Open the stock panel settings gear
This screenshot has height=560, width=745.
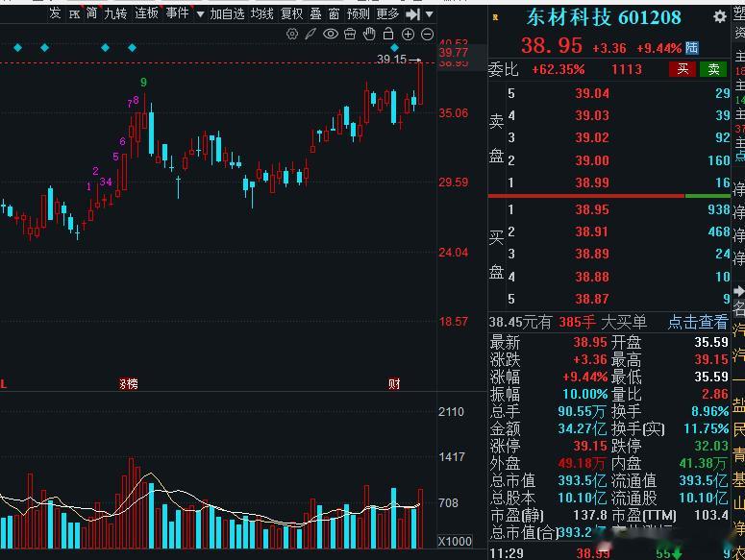pos(720,17)
